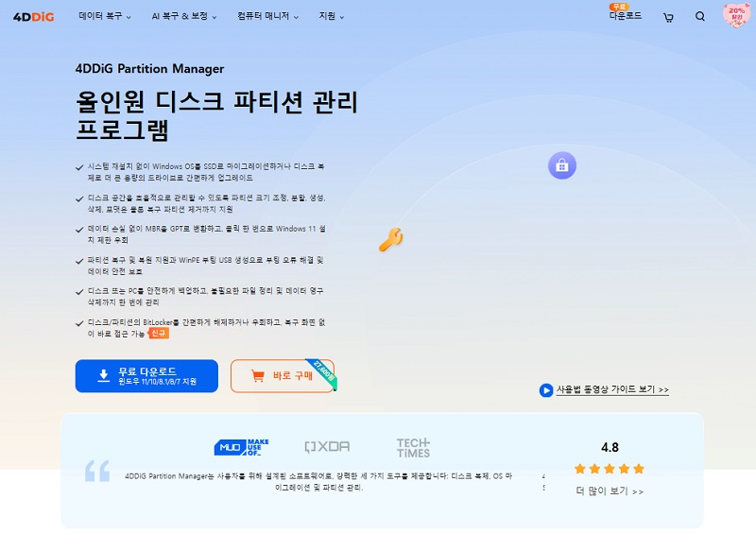
Task: Open the shopping cart icon
Action: (668, 18)
